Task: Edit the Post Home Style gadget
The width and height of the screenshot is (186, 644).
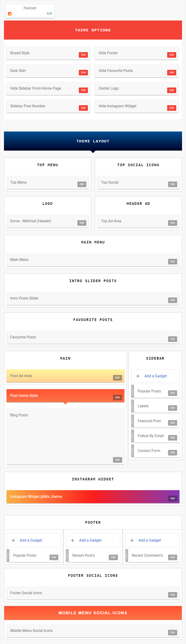Action: pyautogui.click(x=117, y=398)
